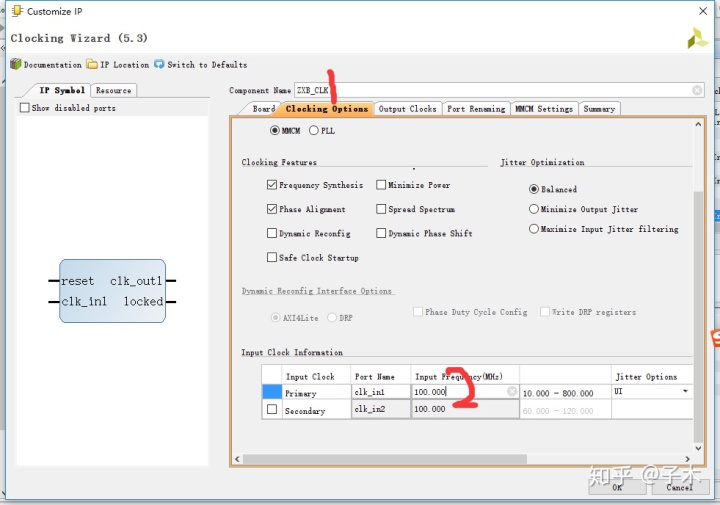This screenshot has height=505, width=720.
Task: Open the Jitter Options UI dropdown
Action: click(685, 391)
